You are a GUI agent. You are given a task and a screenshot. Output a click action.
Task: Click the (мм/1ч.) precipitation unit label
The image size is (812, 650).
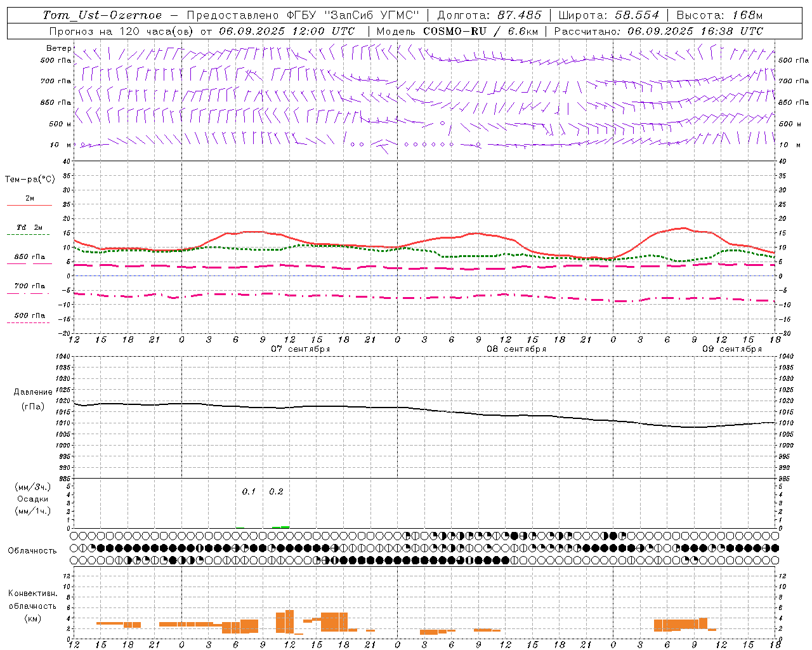33,511
